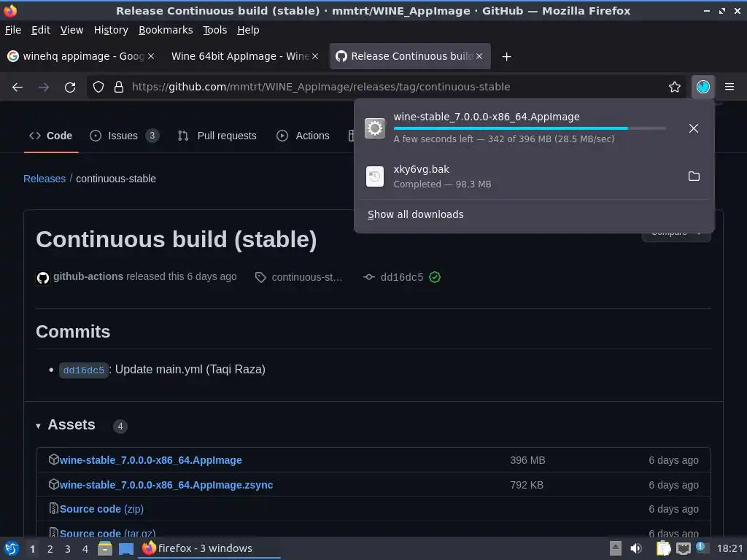Click Show all downloads
The width and height of the screenshot is (747, 560).
pos(415,214)
